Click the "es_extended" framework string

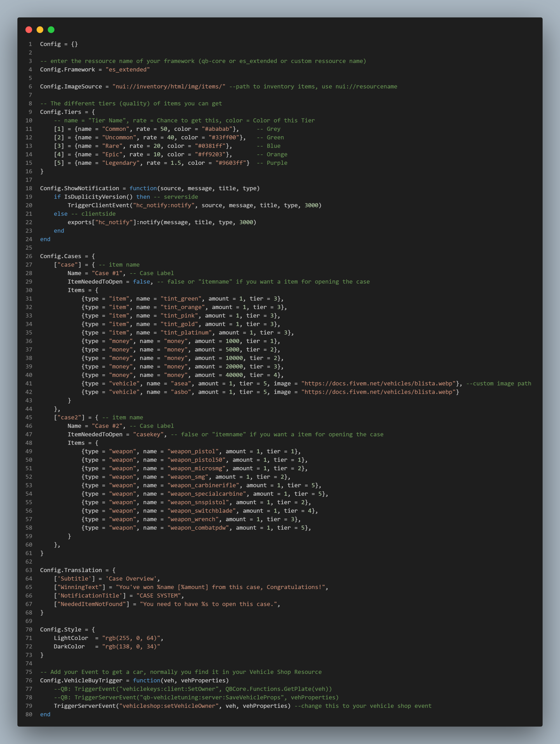click(x=128, y=69)
